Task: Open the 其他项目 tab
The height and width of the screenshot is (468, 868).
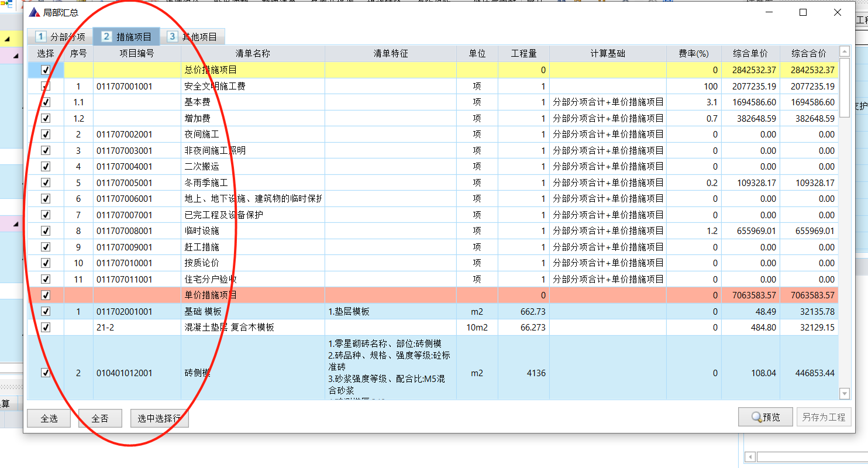Action: 192,37
